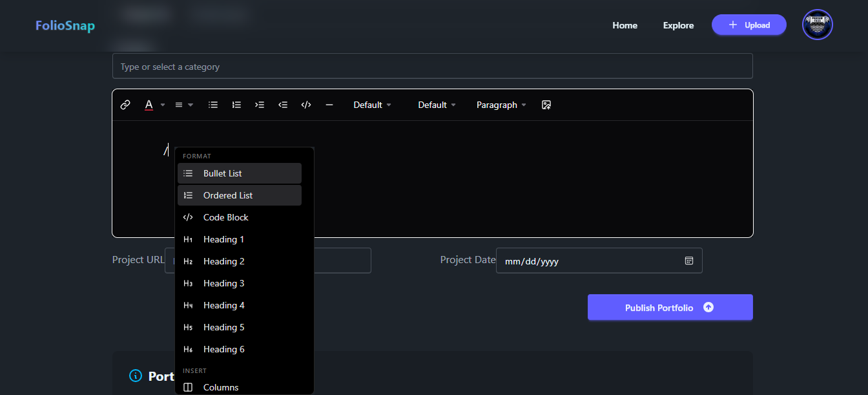Click the insert link icon in toolbar

pyautogui.click(x=125, y=105)
